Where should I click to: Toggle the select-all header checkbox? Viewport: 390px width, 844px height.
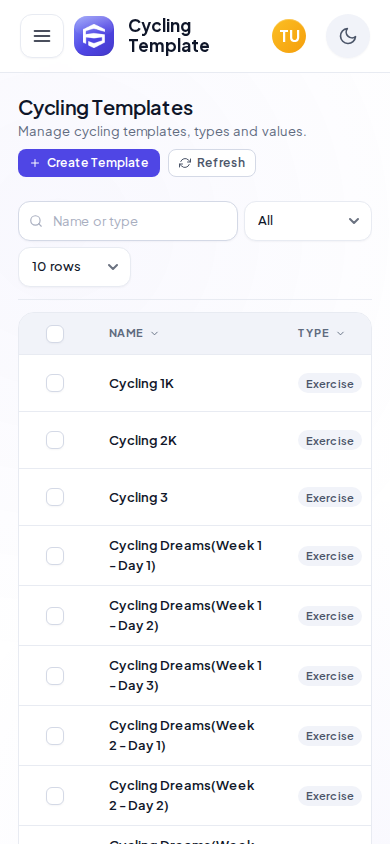coord(55,334)
